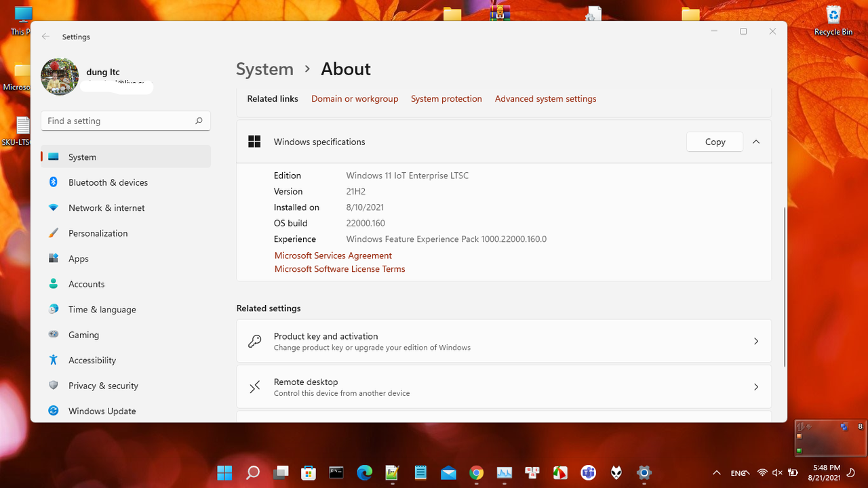Screen dimensions: 868x488
Task: Open the Windows Start menu
Action: (224, 472)
